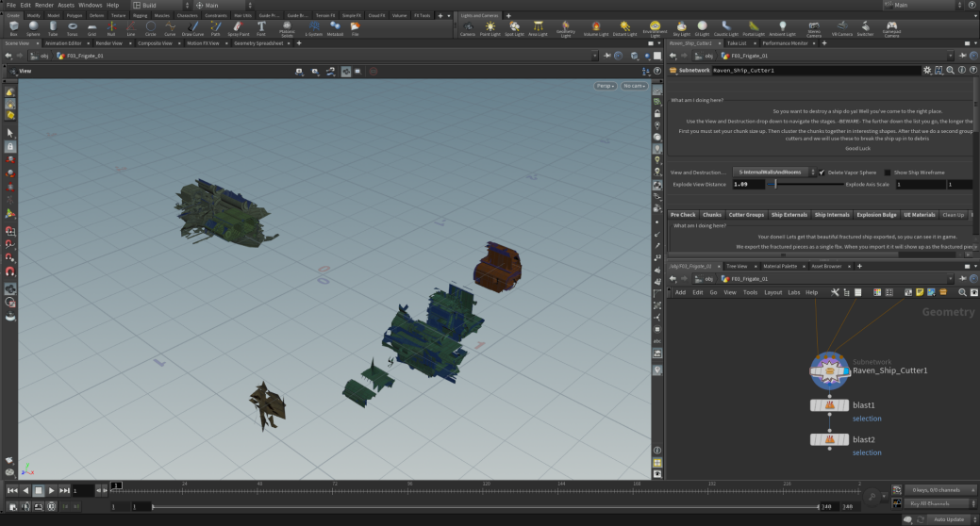Viewport: 980px width, 526px height.
Task: Open the Persp viewport camera dropdown
Action: [605, 86]
